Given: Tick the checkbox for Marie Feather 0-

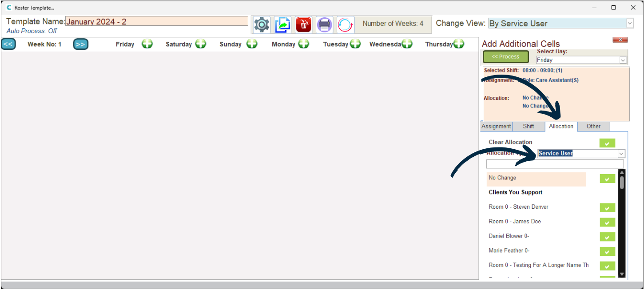Looking at the screenshot, I should (607, 251).
